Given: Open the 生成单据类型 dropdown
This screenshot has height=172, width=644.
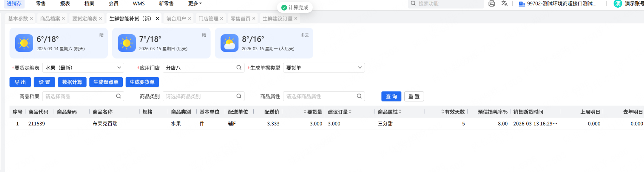Looking at the screenshot, I should [360, 68].
